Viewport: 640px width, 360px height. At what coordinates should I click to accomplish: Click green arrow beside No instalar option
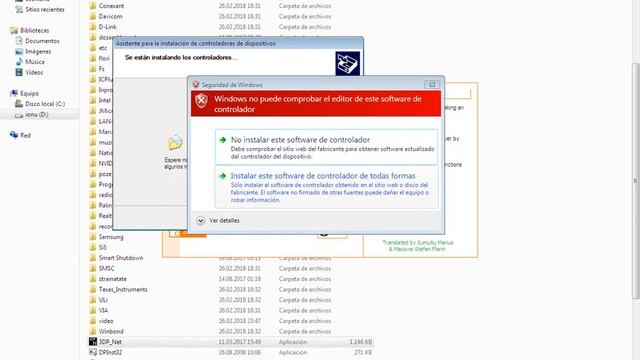tap(223, 140)
